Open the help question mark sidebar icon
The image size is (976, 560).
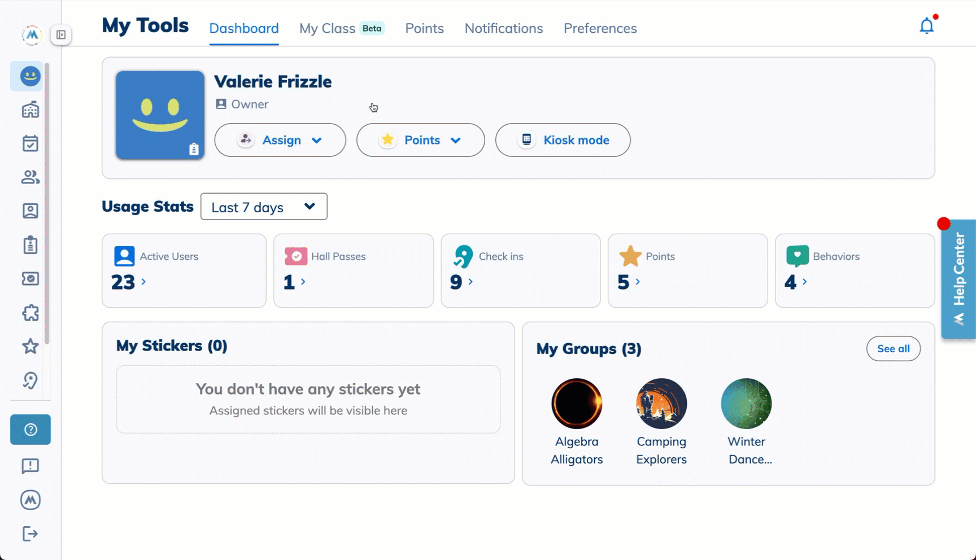tap(30, 430)
